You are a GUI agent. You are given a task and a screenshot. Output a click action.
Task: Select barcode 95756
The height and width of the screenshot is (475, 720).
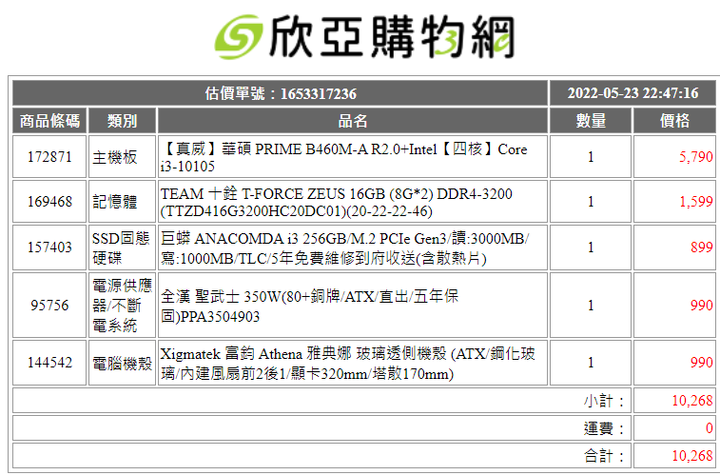pos(50,305)
